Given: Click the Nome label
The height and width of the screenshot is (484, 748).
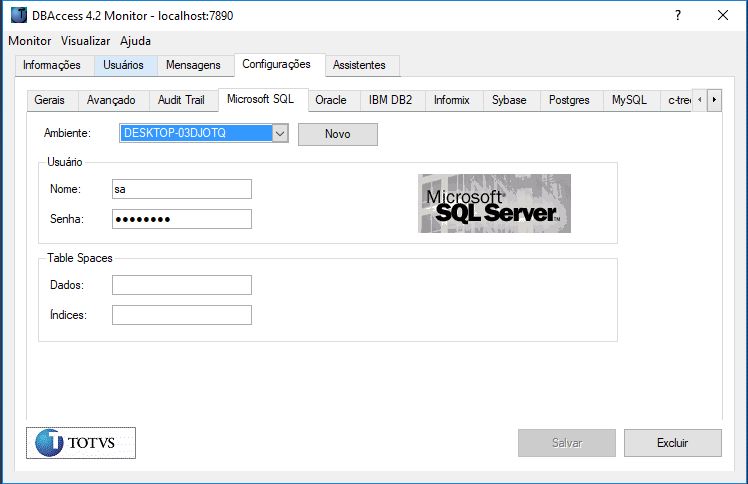Looking at the screenshot, I should 65,189.
